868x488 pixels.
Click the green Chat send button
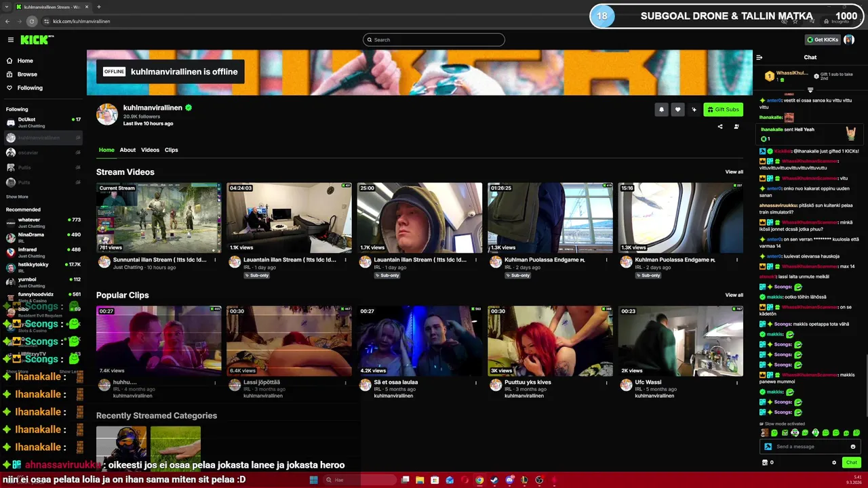pos(852,462)
